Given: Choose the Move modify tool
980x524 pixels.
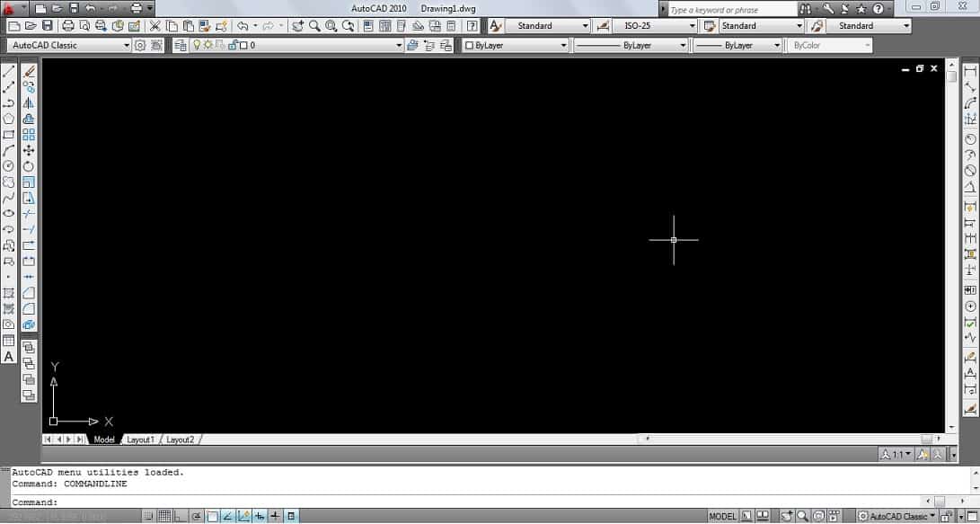Looking at the screenshot, I should coord(29,151).
